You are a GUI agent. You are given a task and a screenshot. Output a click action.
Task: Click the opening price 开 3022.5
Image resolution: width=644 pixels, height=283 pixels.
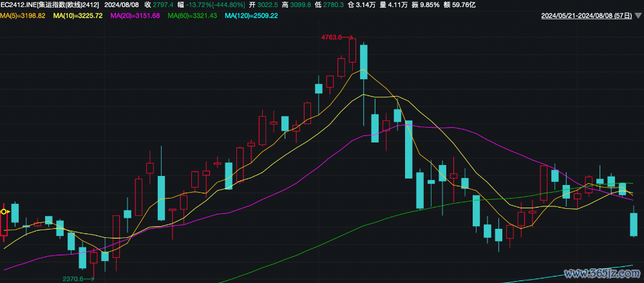(x=263, y=5)
